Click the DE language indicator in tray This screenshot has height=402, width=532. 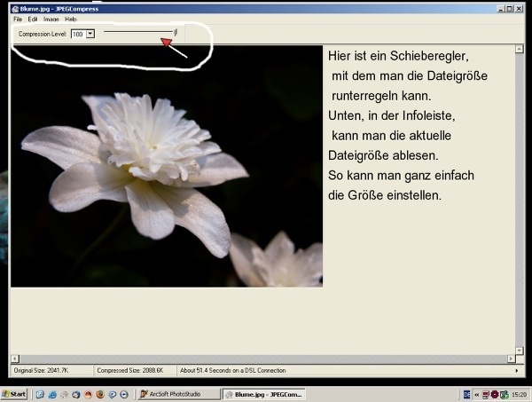(466, 394)
